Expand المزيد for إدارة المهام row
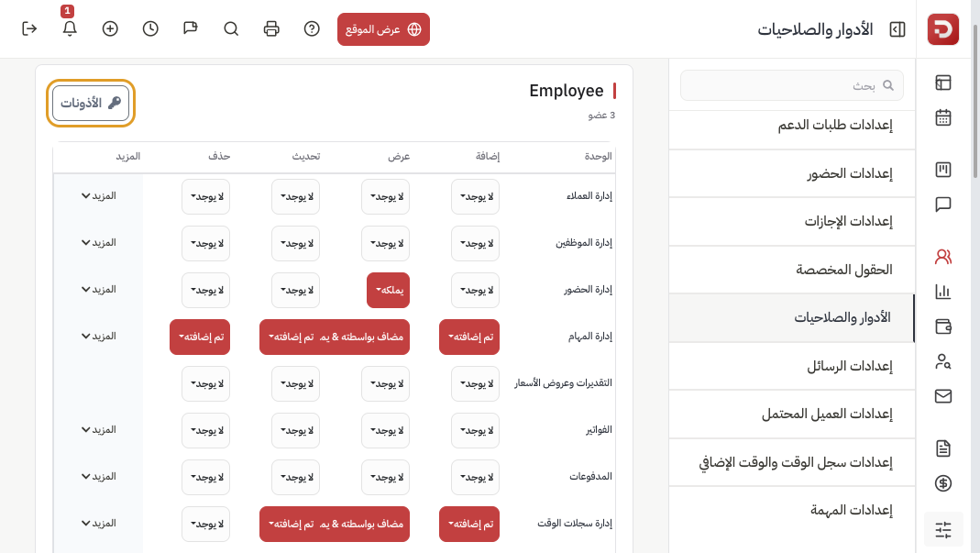This screenshot has width=980, height=553. tap(99, 337)
